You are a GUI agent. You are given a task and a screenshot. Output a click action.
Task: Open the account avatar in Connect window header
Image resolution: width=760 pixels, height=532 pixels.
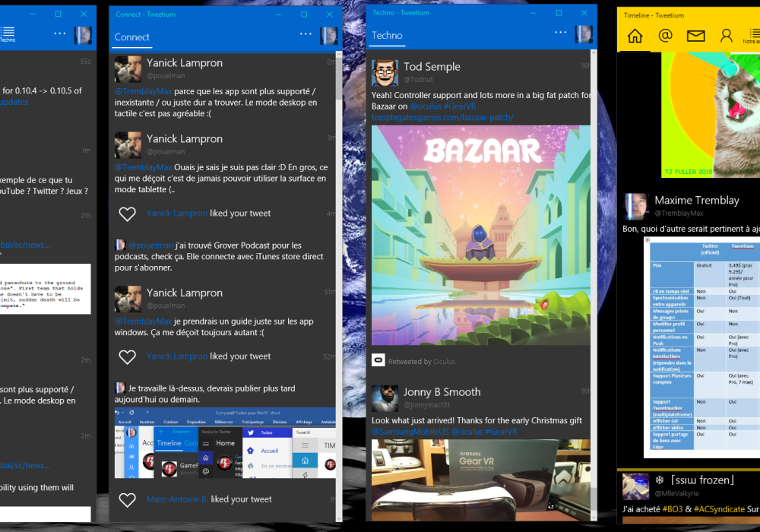click(x=329, y=36)
